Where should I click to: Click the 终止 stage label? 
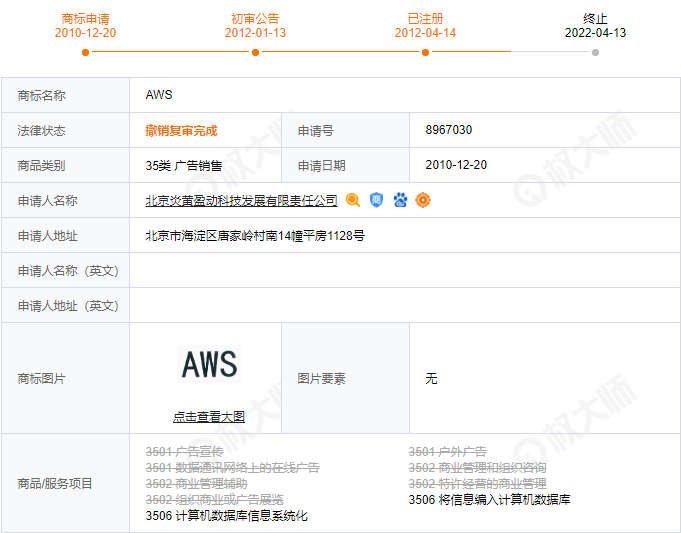point(595,19)
